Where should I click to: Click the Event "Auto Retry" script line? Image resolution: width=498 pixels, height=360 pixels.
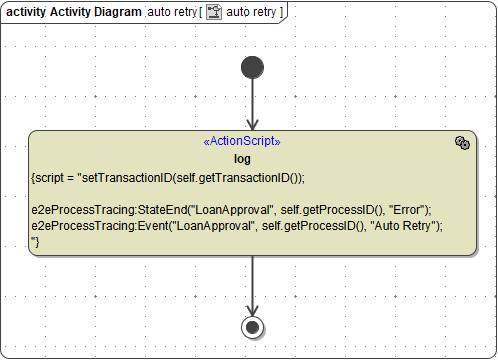(x=237, y=226)
